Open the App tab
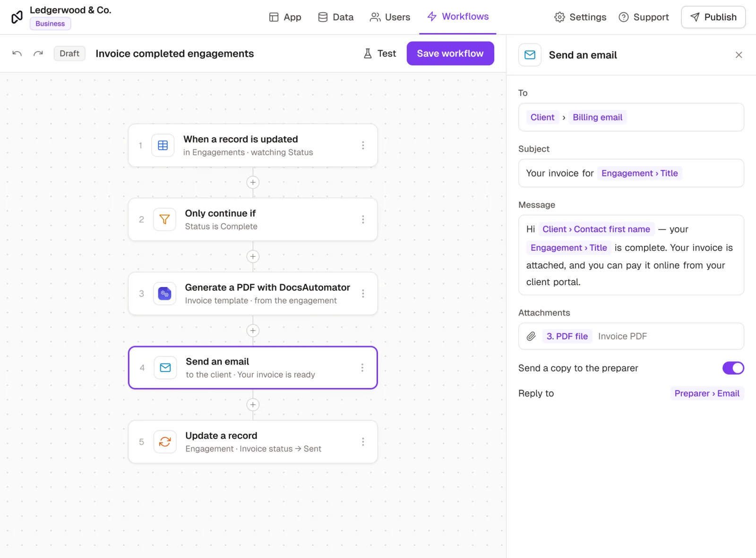The height and width of the screenshot is (558, 756). tap(285, 17)
